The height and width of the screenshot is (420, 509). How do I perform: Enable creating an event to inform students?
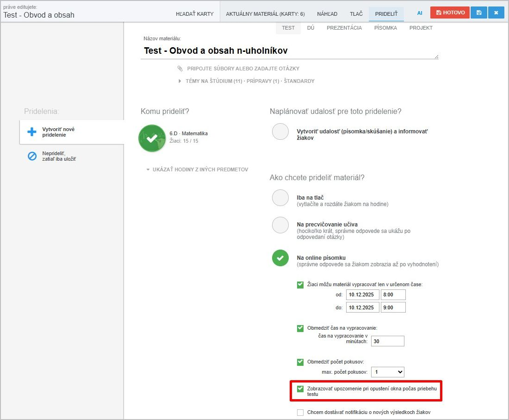tap(280, 132)
